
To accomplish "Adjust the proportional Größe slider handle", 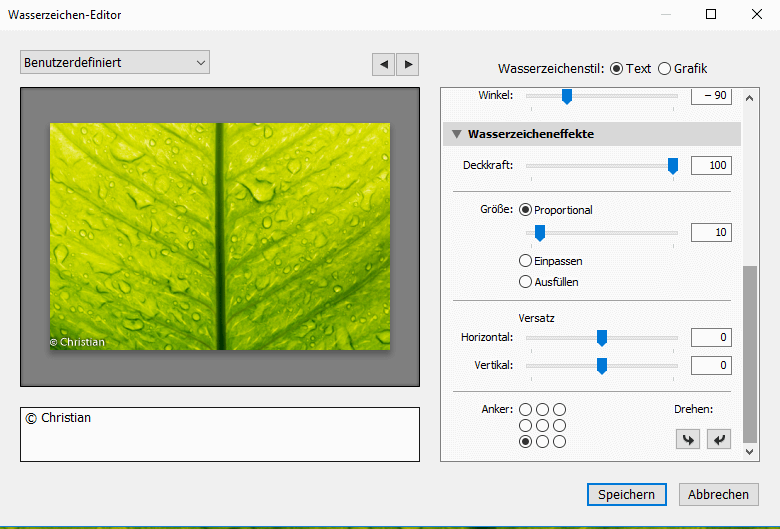I will click(540, 232).
